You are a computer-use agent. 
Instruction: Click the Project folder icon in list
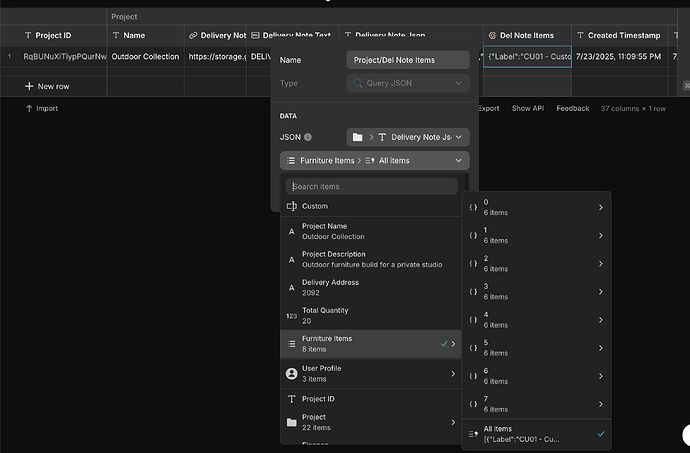click(x=291, y=422)
